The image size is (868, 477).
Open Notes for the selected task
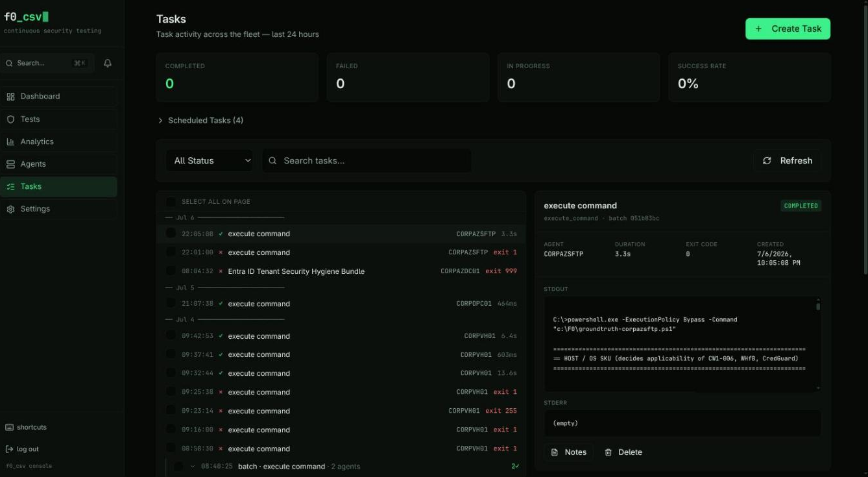coord(569,452)
